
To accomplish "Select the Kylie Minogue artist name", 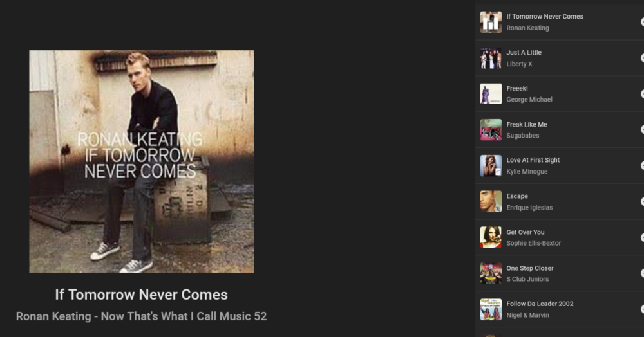I will coord(527,171).
